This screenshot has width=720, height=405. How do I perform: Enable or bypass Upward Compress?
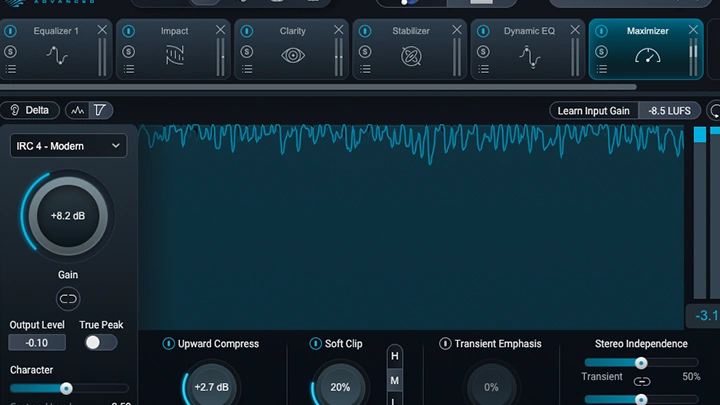point(168,344)
